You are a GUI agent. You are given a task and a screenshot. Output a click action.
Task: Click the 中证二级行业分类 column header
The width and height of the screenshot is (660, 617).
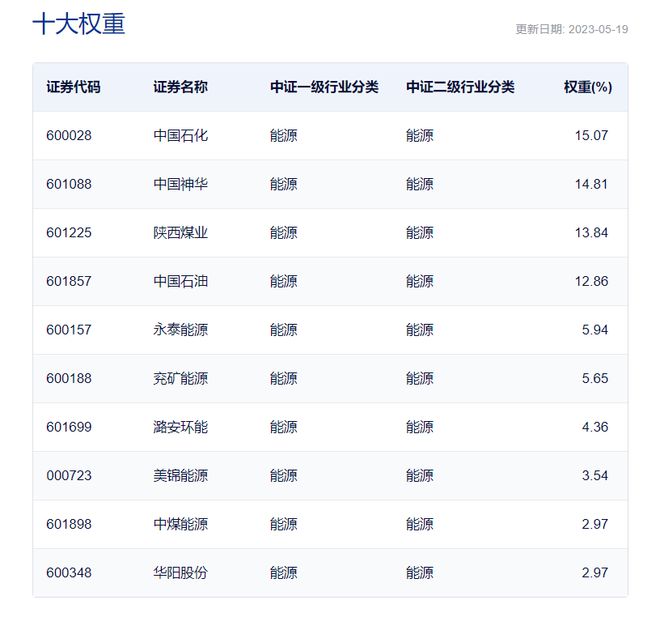[x=460, y=87]
